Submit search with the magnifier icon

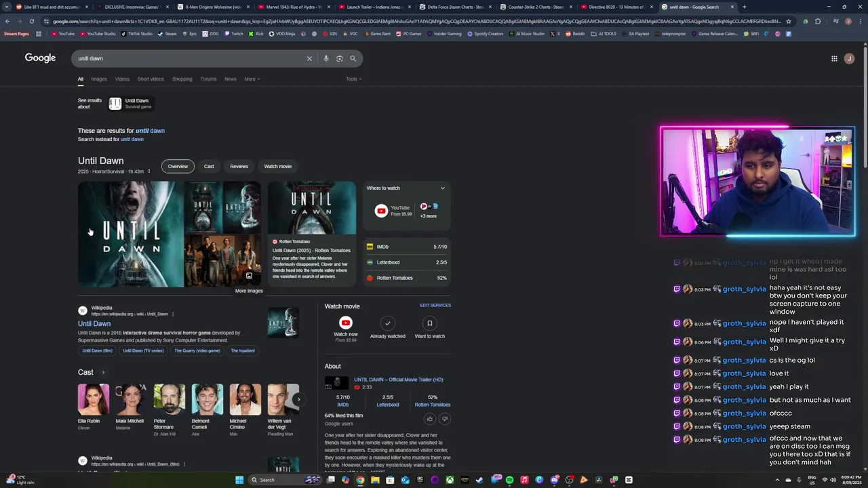353,58
